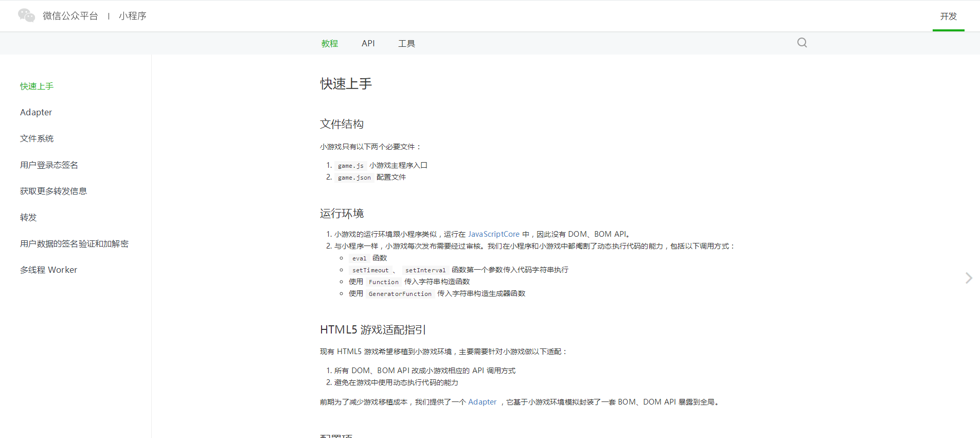Screen dimensions: 980x438
Task: Open the Adapter sidebar entry
Action: pyautogui.click(x=36, y=112)
